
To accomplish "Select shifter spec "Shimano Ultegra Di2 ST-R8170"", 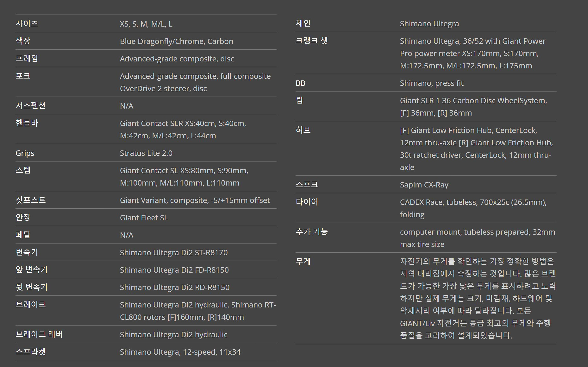I will 174,253.
